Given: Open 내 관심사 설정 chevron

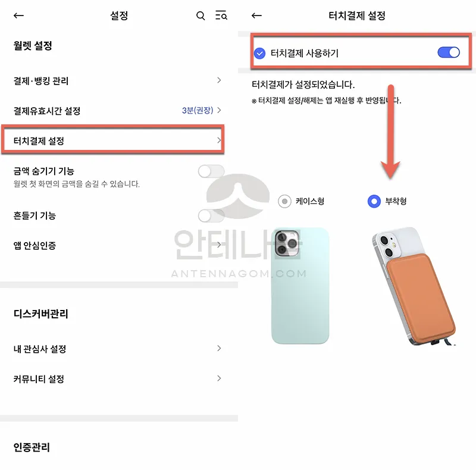Looking at the screenshot, I should coord(219,348).
